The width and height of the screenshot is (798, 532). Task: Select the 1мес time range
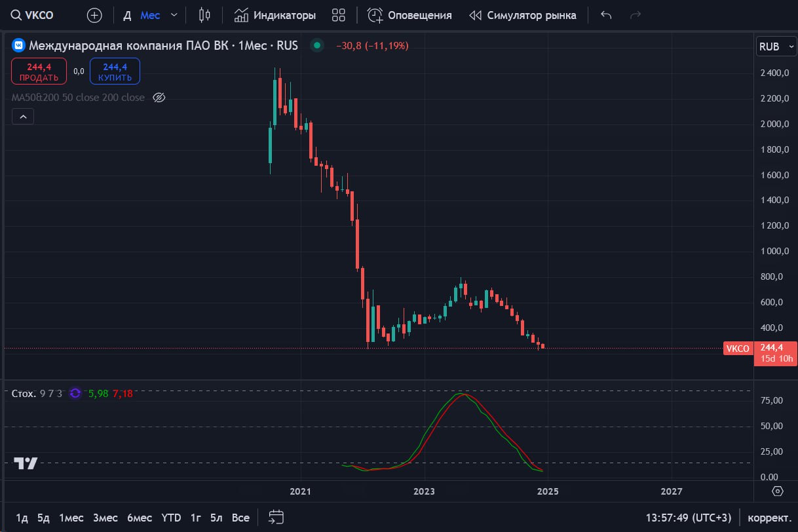(71, 518)
